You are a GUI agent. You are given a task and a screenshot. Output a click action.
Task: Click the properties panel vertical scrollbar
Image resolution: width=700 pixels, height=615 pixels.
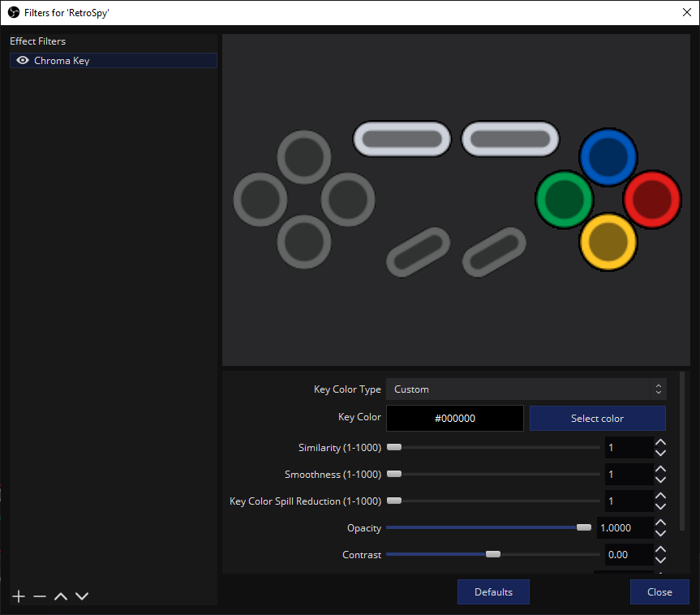[x=681, y=451]
